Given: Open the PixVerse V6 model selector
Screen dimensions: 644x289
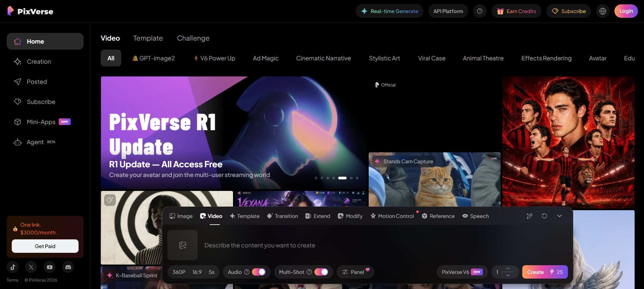Looking at the screenshot, I should click(462, 272).
